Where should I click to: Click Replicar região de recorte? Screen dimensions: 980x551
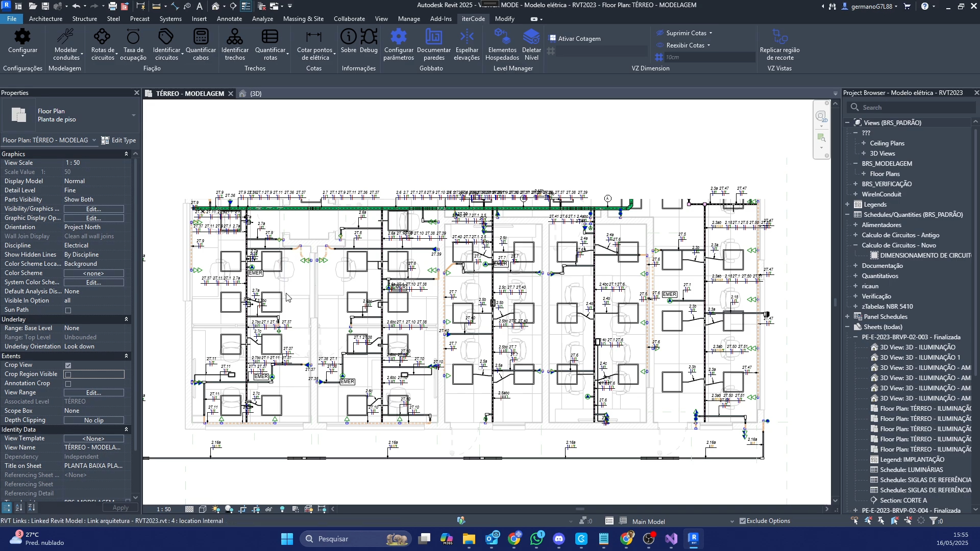(x=779, y=37)
